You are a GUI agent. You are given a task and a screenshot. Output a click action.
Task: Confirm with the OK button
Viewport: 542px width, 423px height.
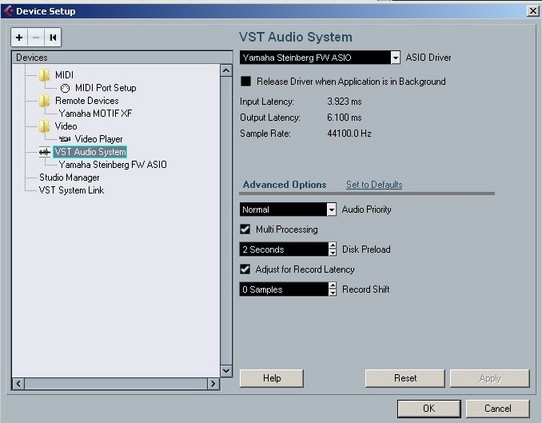(x=429, y=408)
